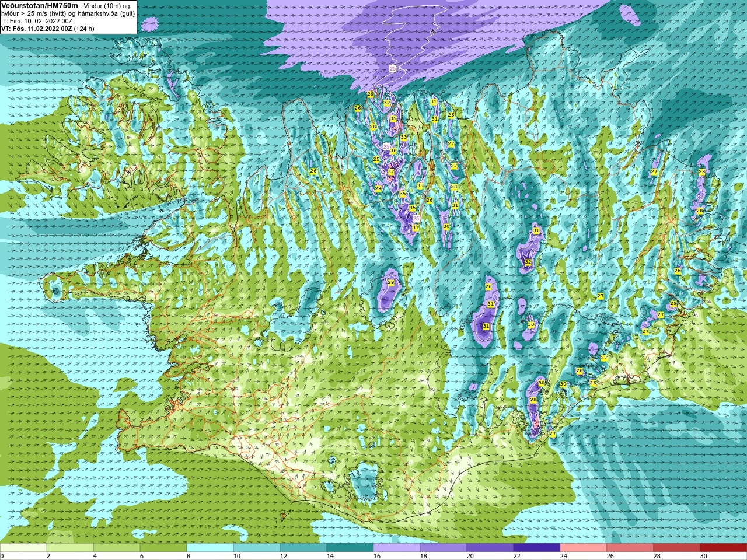Viewport: 747px width, 560px height.
Task: Click the colour scale tick number 20
Action: coord(470,556)
